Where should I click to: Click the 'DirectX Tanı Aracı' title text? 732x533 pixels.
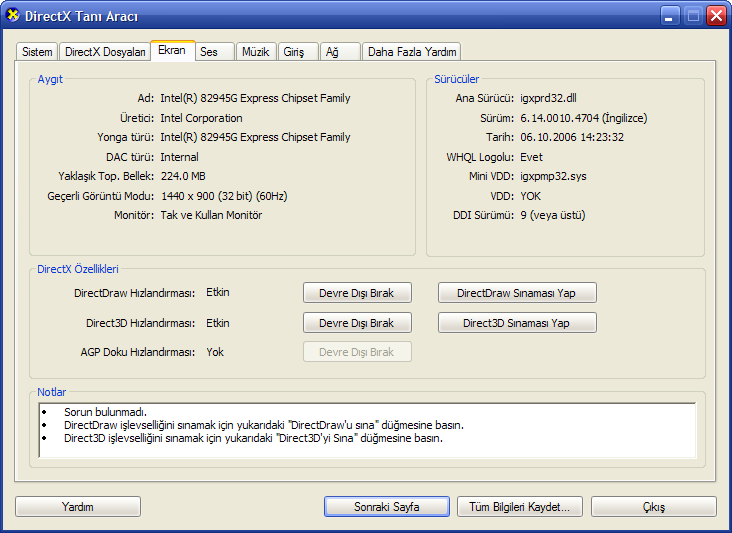coord(82,16)
